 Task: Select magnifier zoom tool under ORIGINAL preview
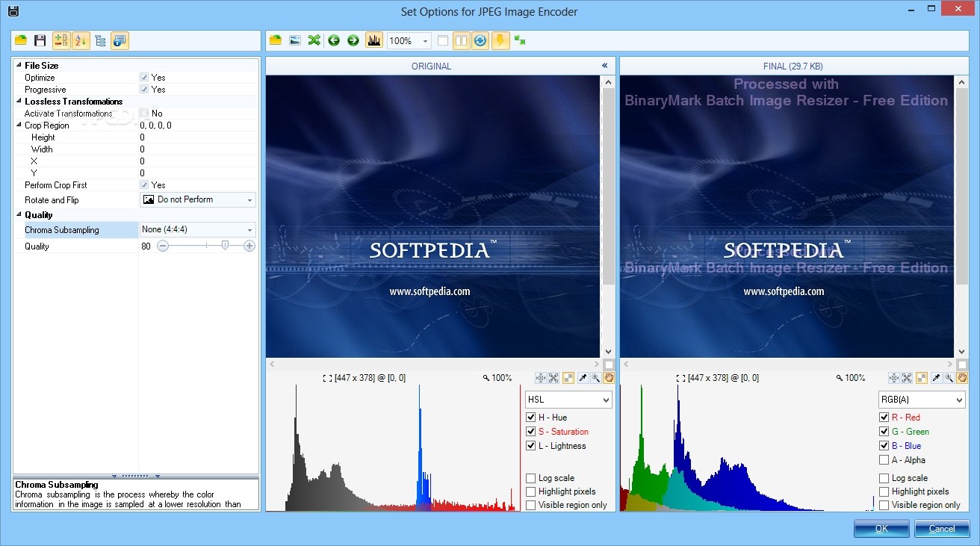(595, 378)
